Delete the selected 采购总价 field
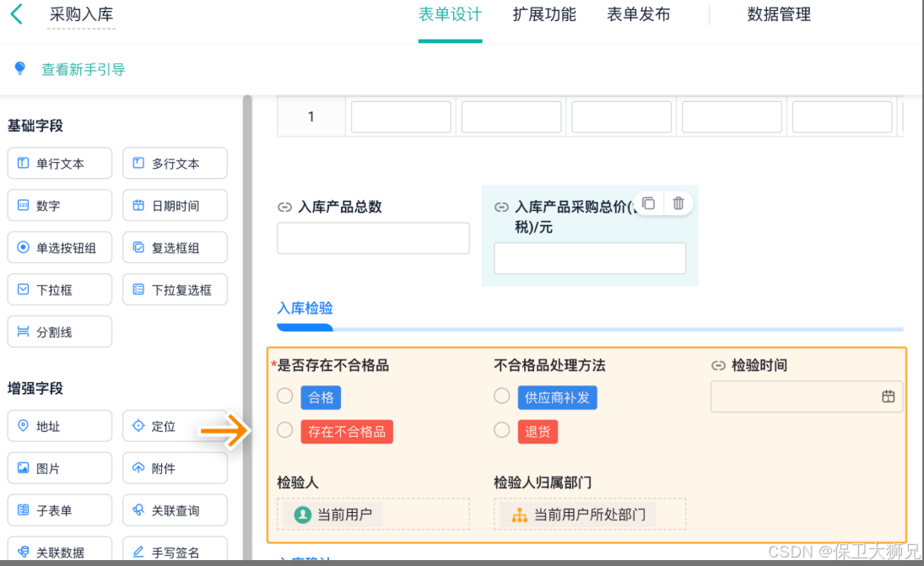Viewport: 924px width, 566px height. [x=678, y=203]
